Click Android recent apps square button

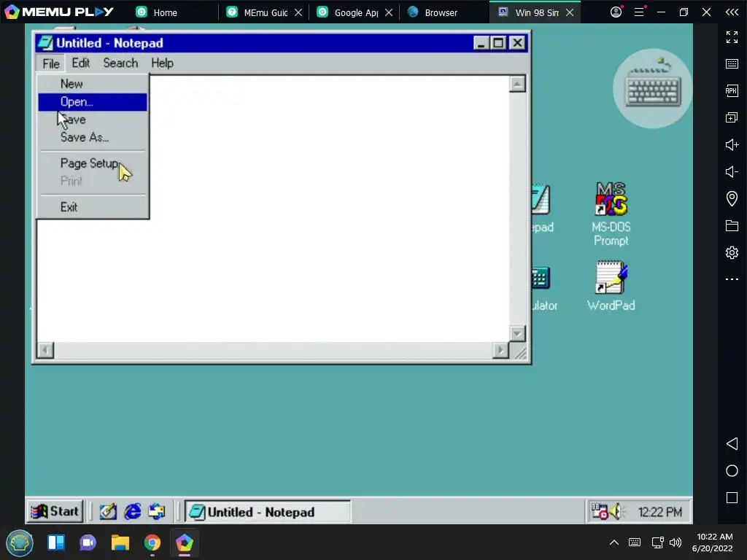(x=732, y=497)
